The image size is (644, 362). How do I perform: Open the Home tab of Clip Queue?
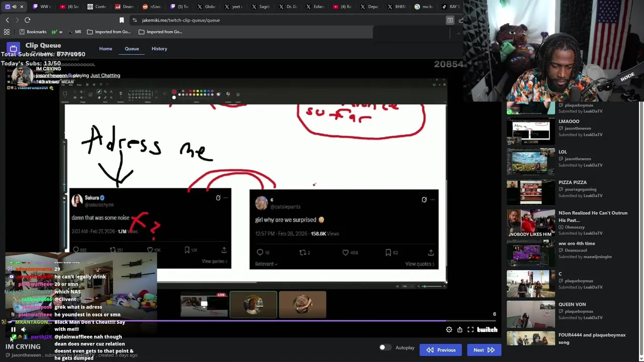pos(106,49)
